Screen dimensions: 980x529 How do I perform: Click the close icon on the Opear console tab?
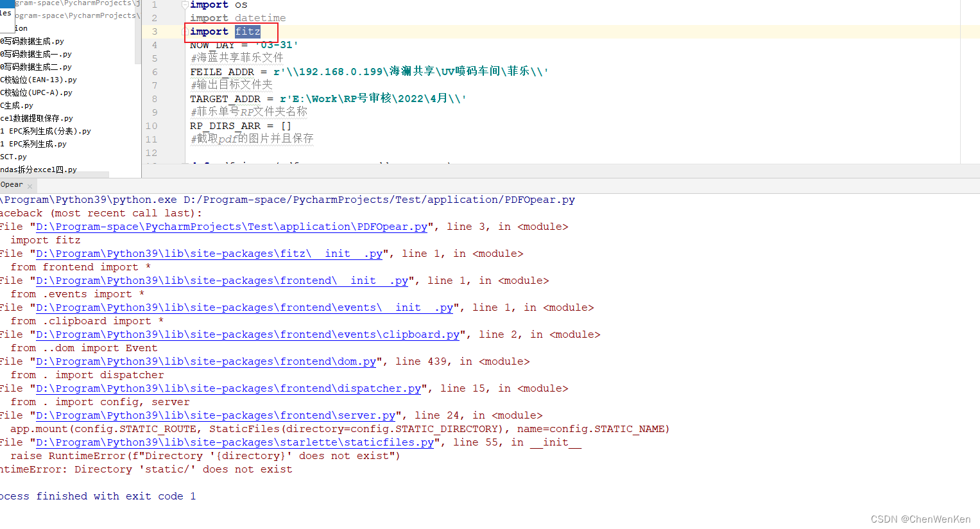point(30,185)
